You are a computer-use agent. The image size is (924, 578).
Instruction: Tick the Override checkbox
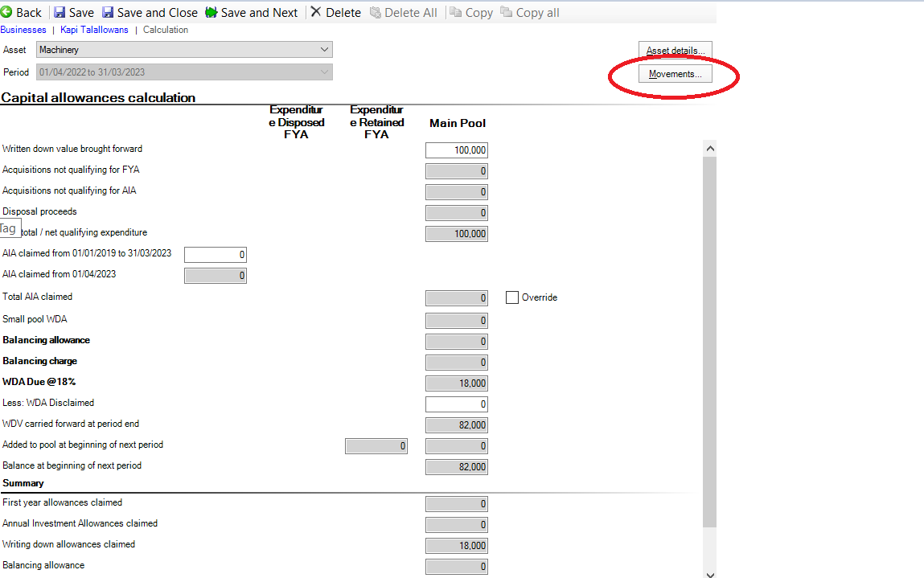tap(512, 297)
